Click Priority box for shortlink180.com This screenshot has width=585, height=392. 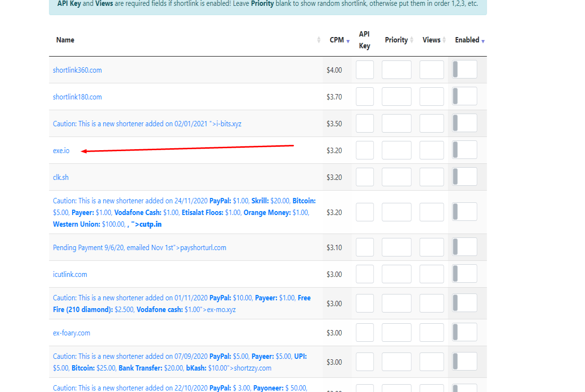pos(396,97)
